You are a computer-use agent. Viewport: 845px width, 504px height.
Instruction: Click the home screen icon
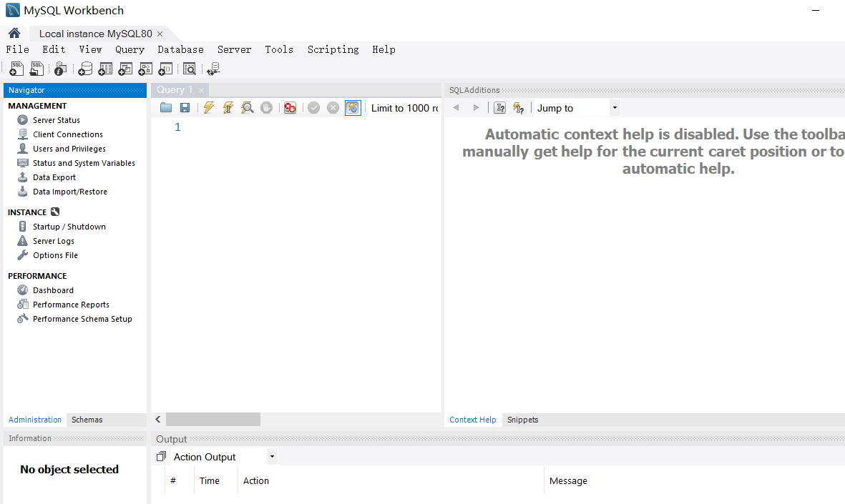[x=14, y=34]
